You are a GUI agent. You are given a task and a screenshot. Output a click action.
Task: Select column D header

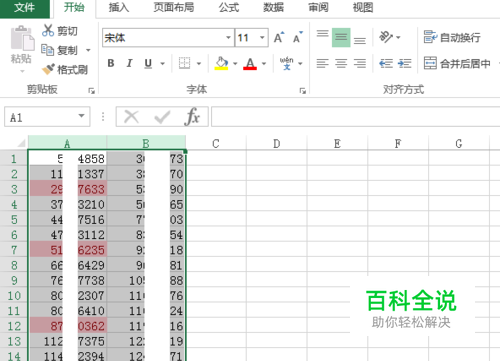277,143
